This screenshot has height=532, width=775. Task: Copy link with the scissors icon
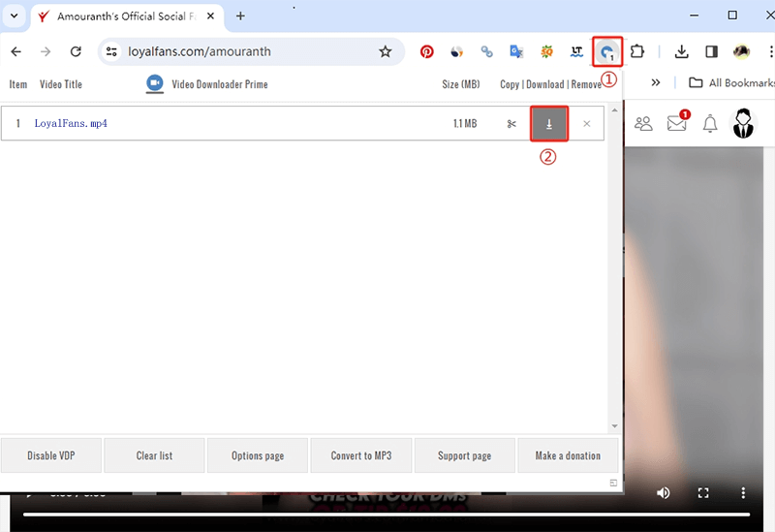click(x=511, y=124)
